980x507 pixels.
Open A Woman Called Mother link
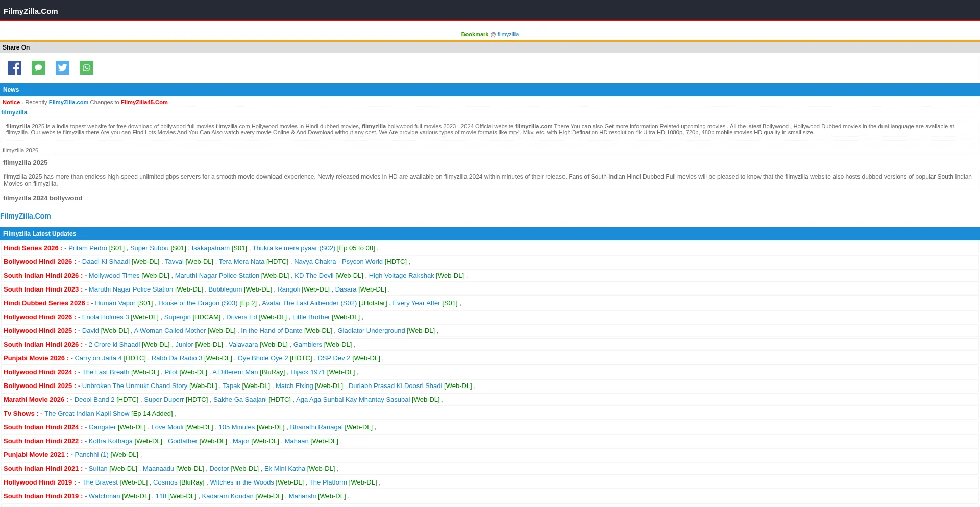click(x=170, y=331)
